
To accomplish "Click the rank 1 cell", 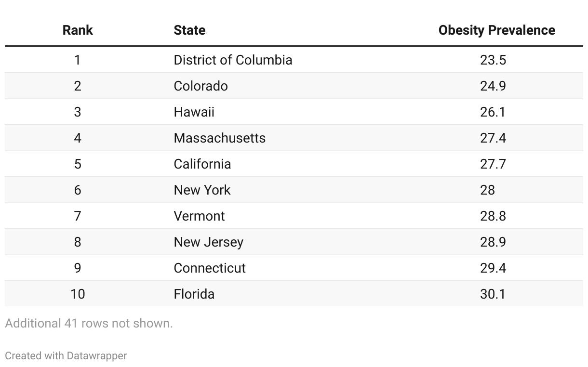I will pos(78,60).
